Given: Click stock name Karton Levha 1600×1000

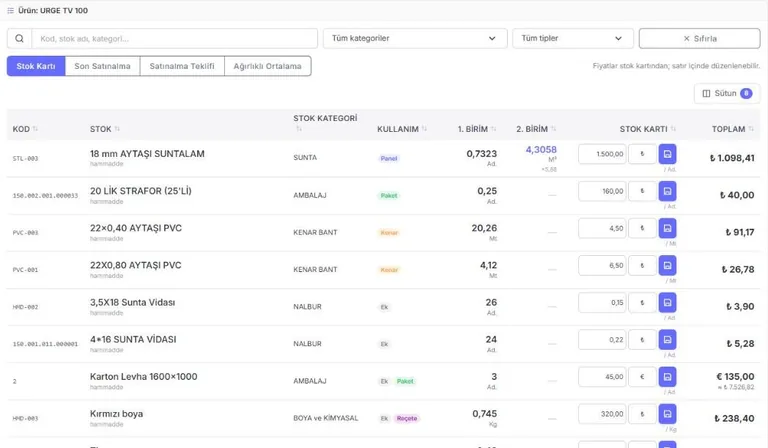Looking at the screenshot, I should click(144, 377).
